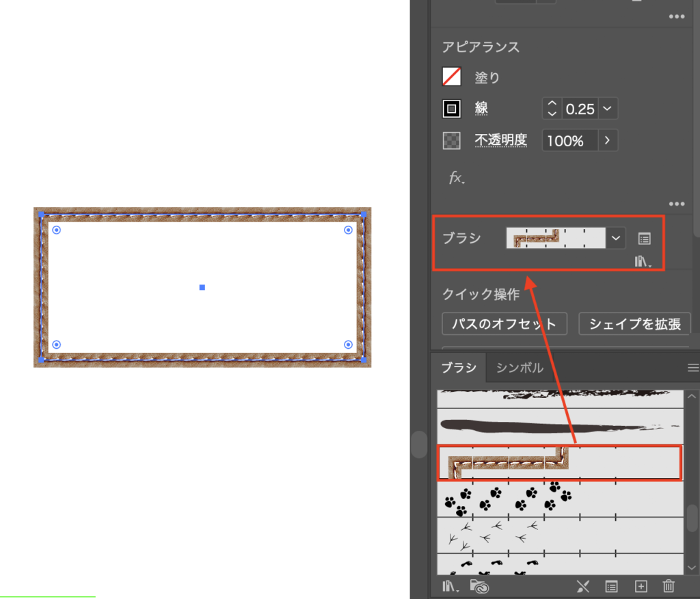Click the stroke weight field showing 0.25
This screenshot has width=700, height=599.
(580, 109)
